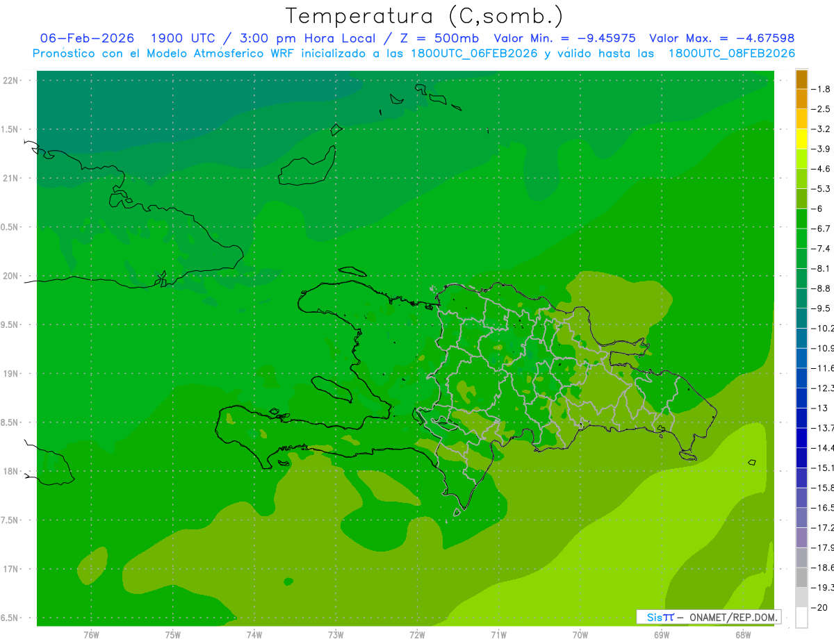Click the "SisPI - ONAMET/REP.DOM." credit label
834x644 pixels.
point(709,617)
